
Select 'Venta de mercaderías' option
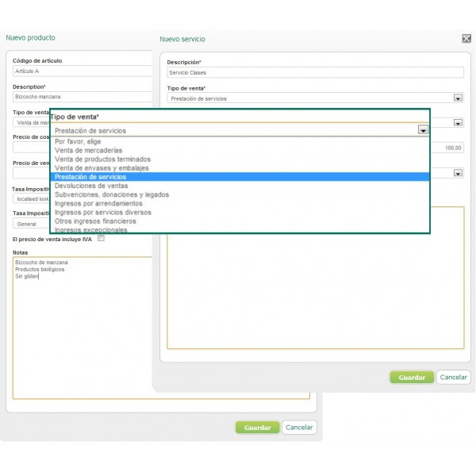pyautogui.click(x=89, y=150)
